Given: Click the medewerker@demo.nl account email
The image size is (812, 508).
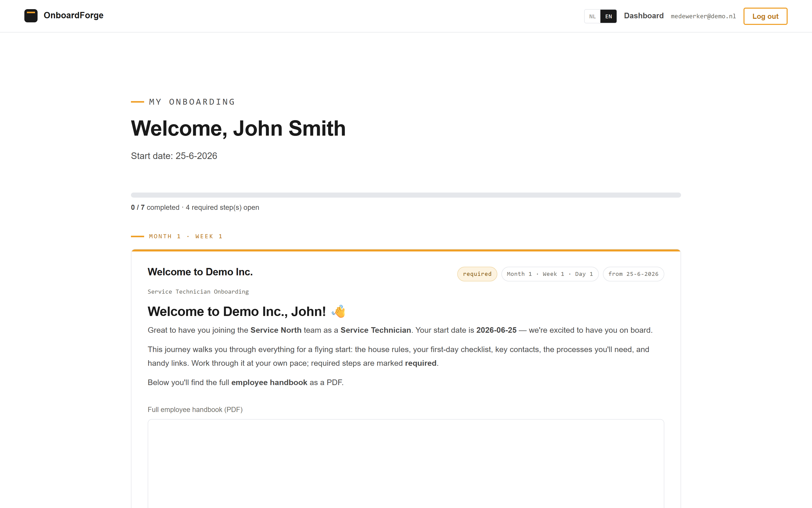Looking at the screenshot, I should [x=703, y=16].
